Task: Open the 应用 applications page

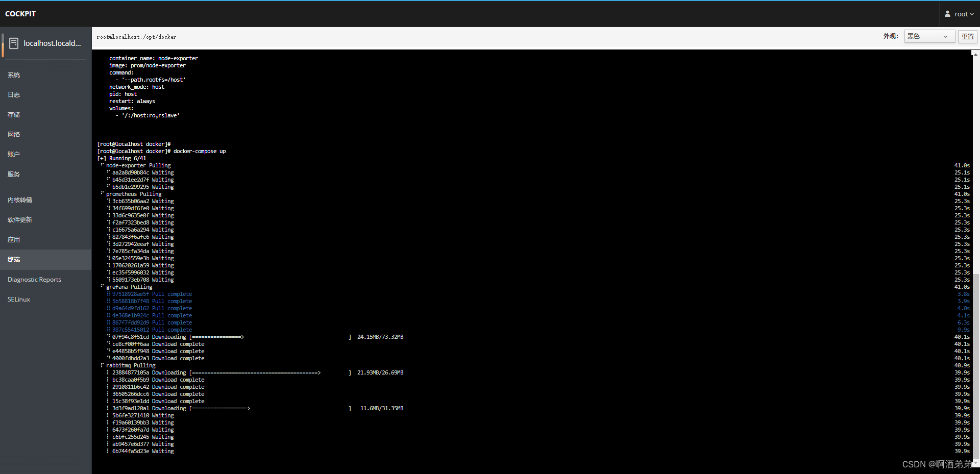Action: (x=14, y=239)
